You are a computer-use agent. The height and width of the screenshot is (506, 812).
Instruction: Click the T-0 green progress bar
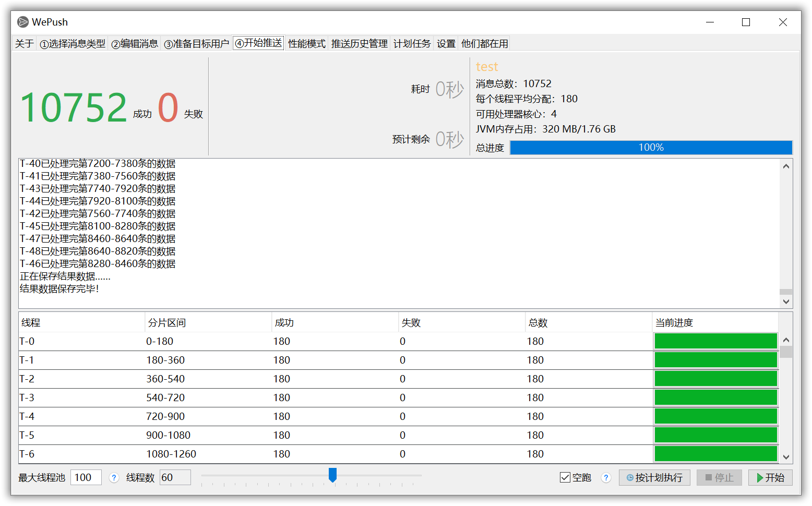[x=715, y=341]
